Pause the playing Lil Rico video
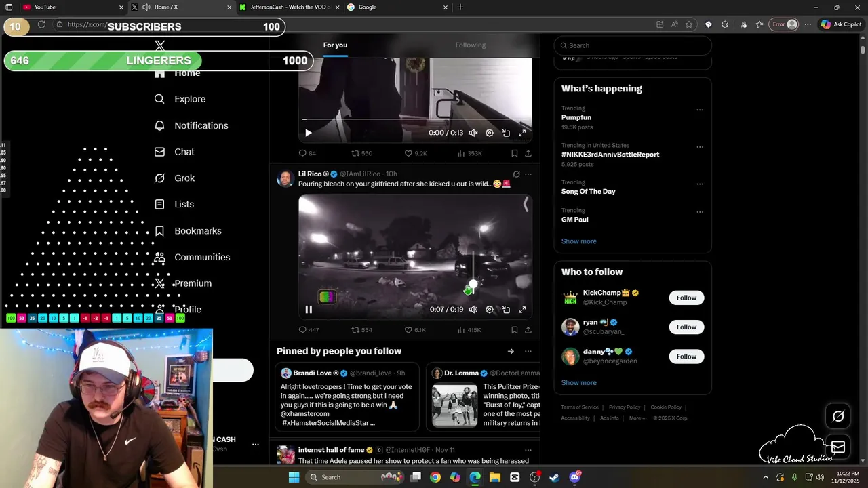Viewport: 868px width, 488px height. click(309, 310)
